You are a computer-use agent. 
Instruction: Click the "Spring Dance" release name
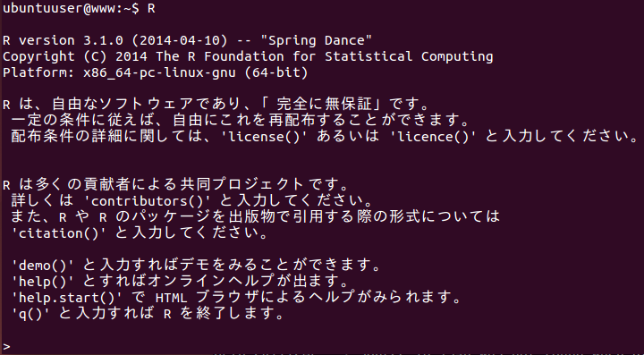(x=317, y=40)
